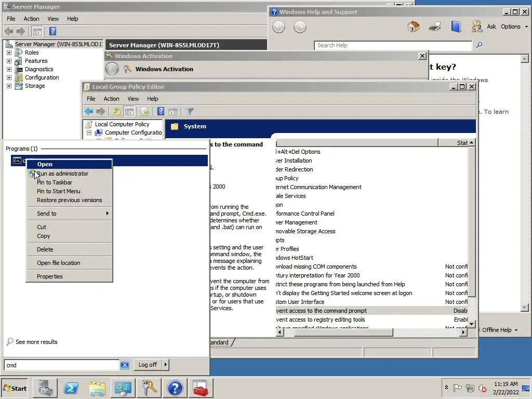Image resolution: width=532 pixels, height=399 pixels.
Task: Open Action menu in Group Policy Editor
Action: [x=111, y=99]
